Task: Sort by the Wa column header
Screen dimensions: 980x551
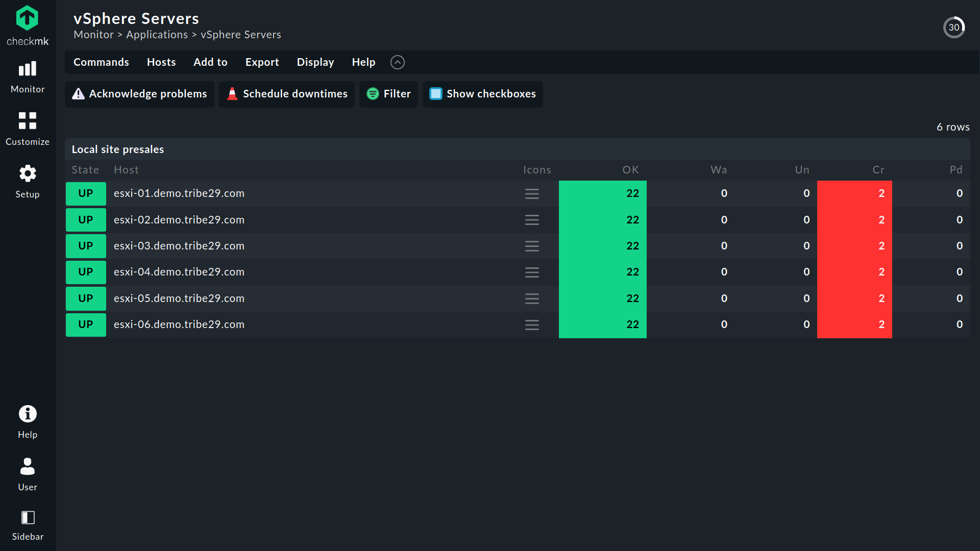Action: point(719,170)
